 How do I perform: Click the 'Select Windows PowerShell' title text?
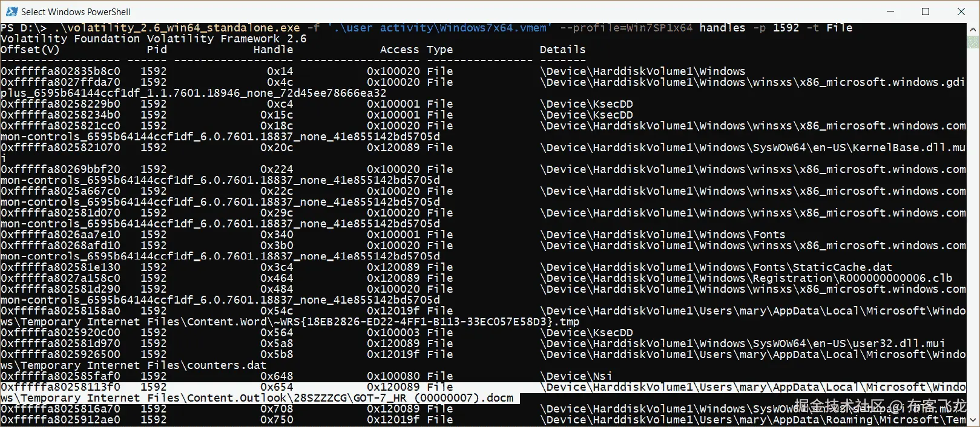76,12
